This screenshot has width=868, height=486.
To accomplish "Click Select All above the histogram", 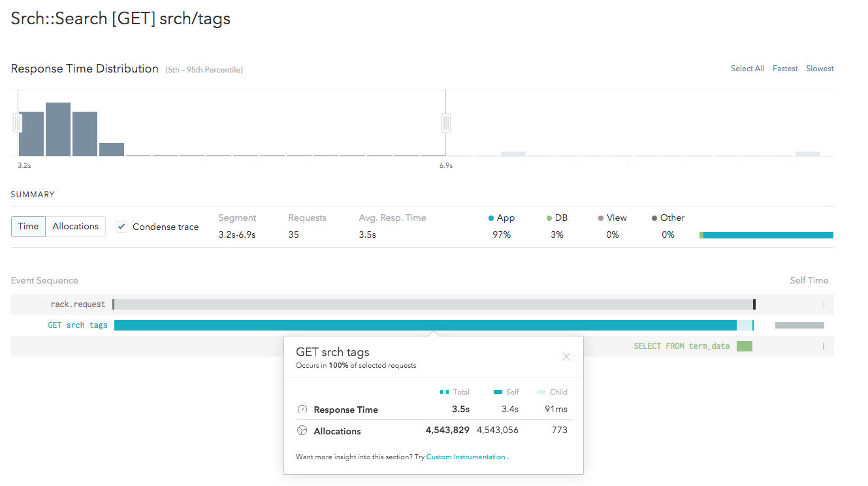I will click(747, 68).
